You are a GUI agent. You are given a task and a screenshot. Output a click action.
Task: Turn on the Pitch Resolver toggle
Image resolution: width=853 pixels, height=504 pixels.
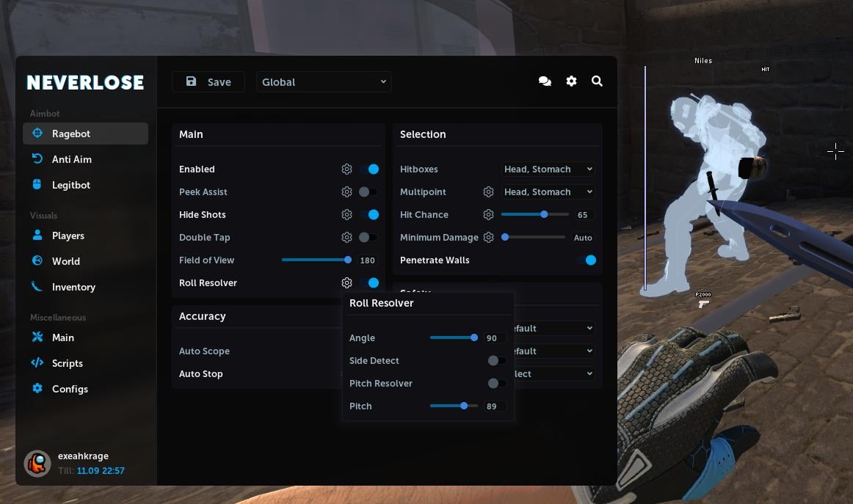tap(496, 384)
